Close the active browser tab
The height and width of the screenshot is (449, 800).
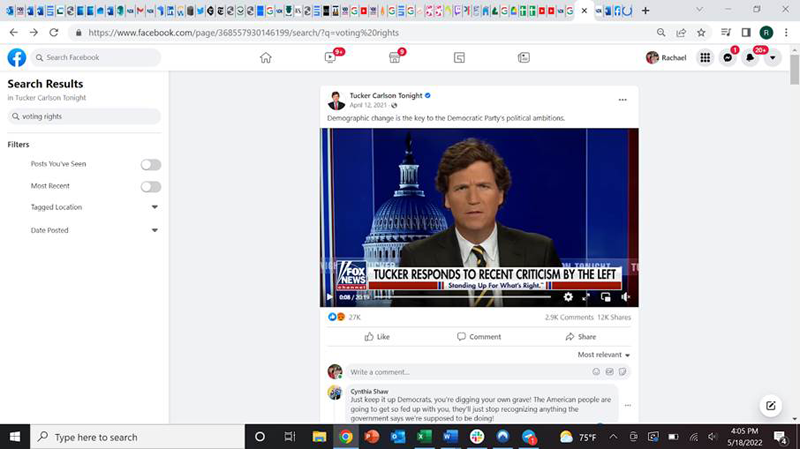coord(584,10)
